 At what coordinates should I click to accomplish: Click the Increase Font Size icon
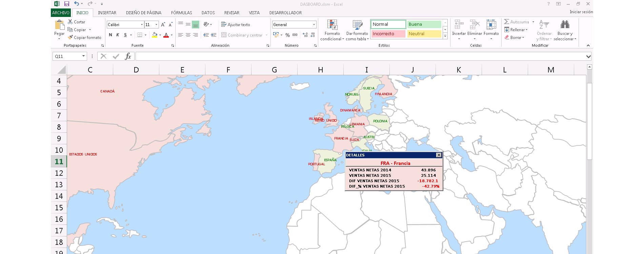163,25
